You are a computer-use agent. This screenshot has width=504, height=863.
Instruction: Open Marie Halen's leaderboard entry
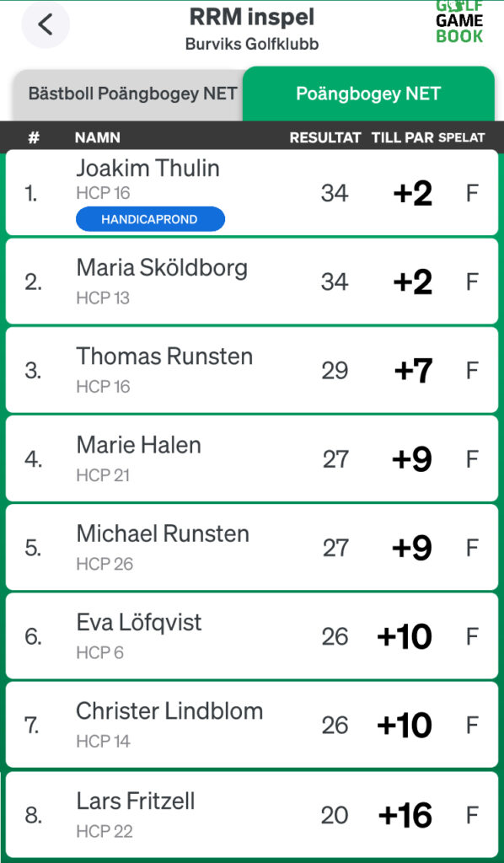tap(252, 458)
